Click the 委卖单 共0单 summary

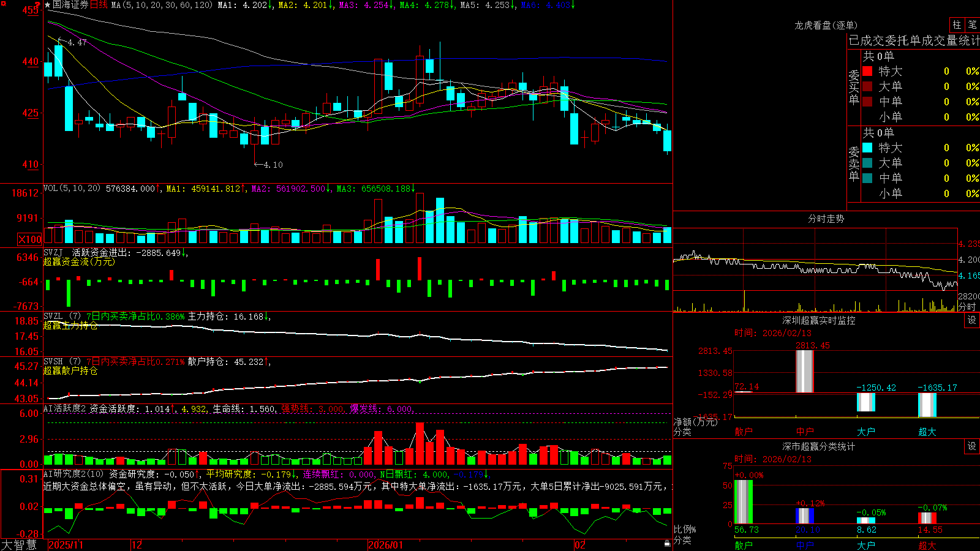(878, 132)
